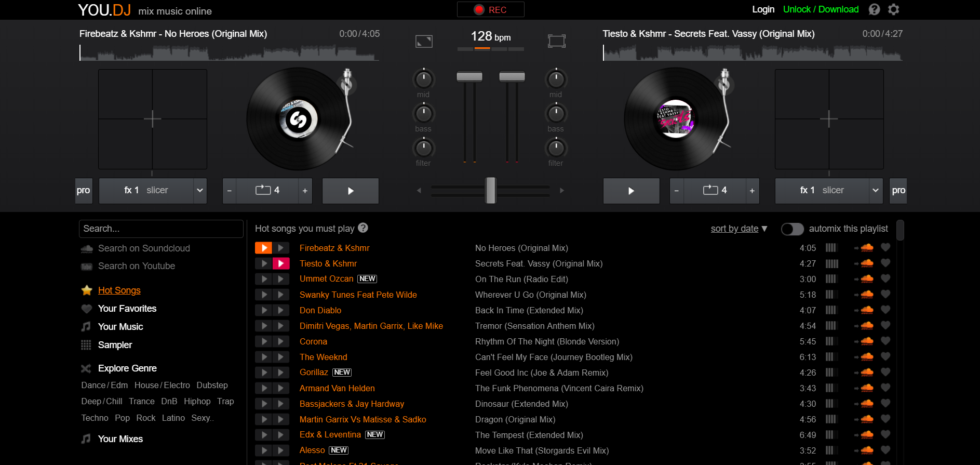Click the bars icon for On The Run

click(x=831, y=279)
